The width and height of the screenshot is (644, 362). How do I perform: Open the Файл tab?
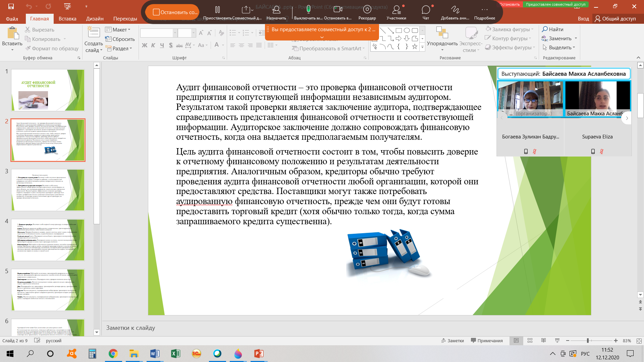coord(12,18)
